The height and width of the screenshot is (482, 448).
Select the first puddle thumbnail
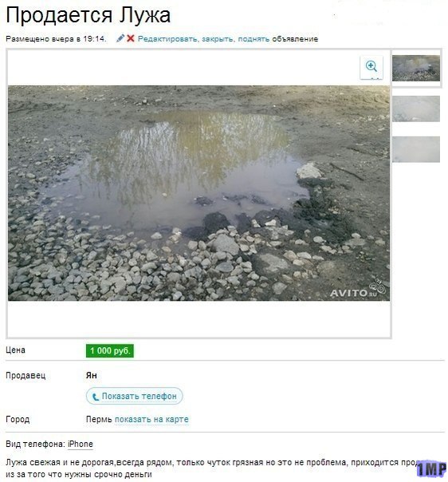tap(416, 69)
